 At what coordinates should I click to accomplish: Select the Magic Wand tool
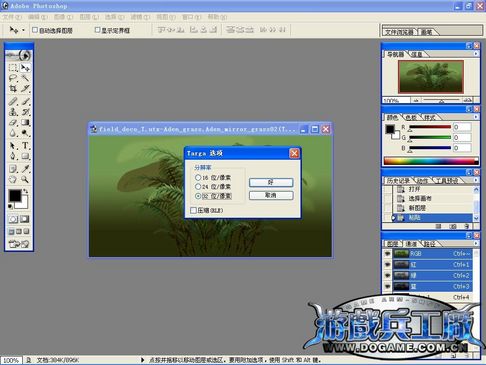tap(25, 78)
